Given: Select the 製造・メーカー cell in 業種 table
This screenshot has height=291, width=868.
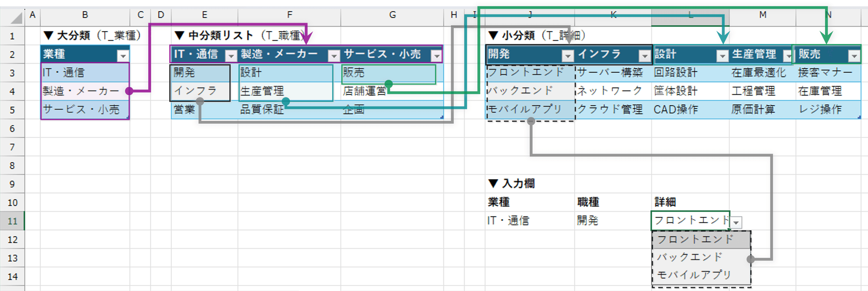Looking at the screenshot, I should click(x=81, y=91).
